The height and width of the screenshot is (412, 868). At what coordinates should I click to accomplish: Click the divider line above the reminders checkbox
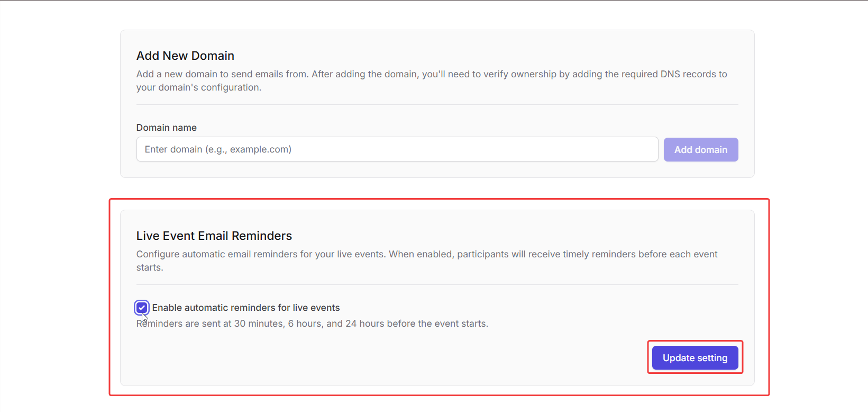coord(437,285)
